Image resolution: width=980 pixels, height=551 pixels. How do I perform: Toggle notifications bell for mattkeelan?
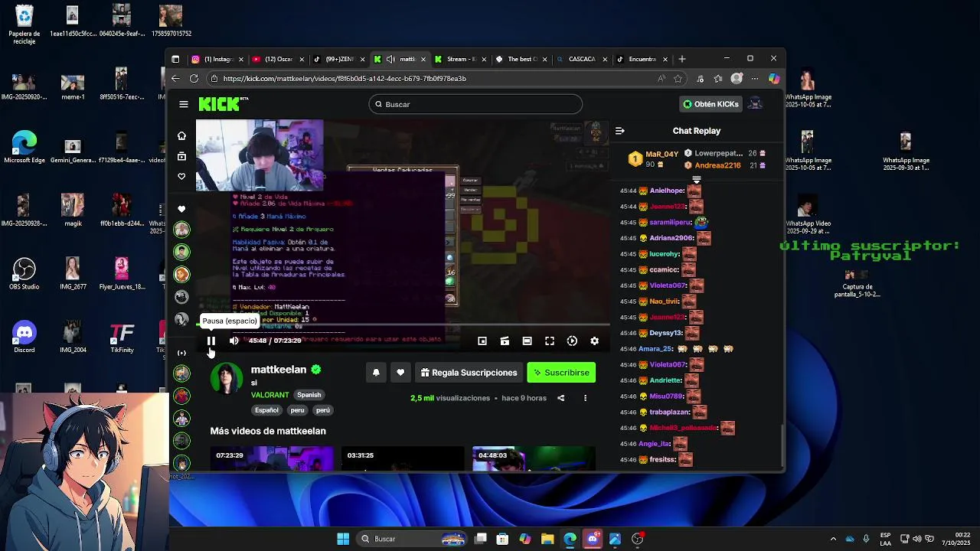point(376,373)
